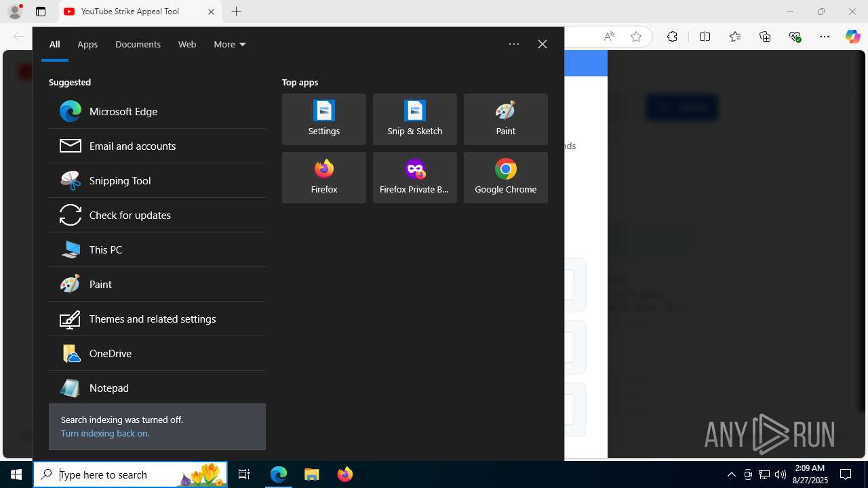Switch to Apps search tab
The width and height of the screenshot is (868, 488).
click(x=87, y=44)
